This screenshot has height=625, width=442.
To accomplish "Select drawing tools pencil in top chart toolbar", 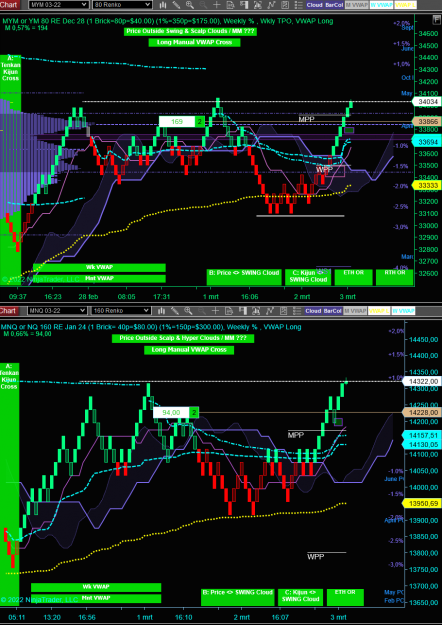I will (176, 5).
